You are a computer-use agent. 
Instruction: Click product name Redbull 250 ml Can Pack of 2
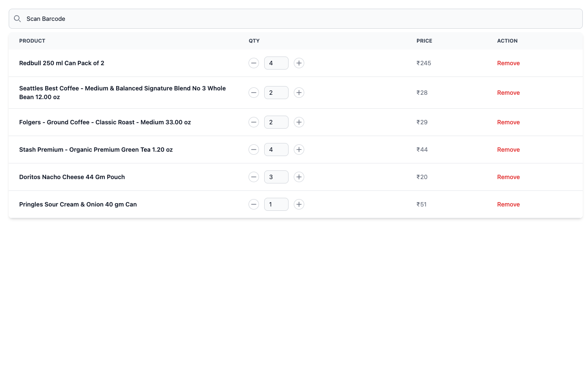coord(62,63)
